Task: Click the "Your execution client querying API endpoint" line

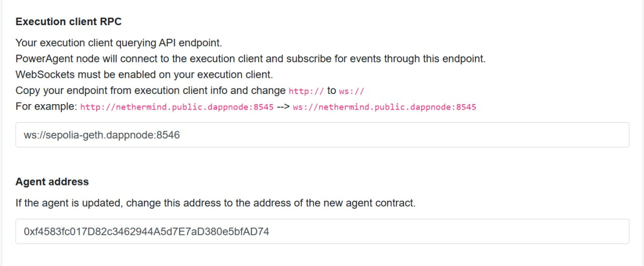Action: point(119,43)
